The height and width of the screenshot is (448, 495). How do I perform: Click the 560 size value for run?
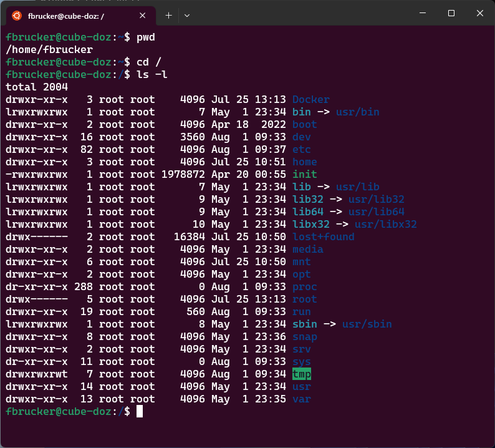(x=196, y=312)
